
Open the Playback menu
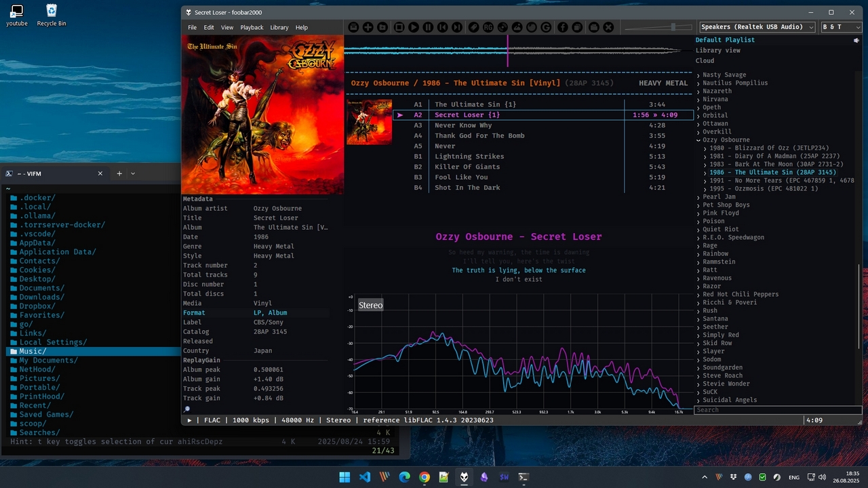(252, 28)
